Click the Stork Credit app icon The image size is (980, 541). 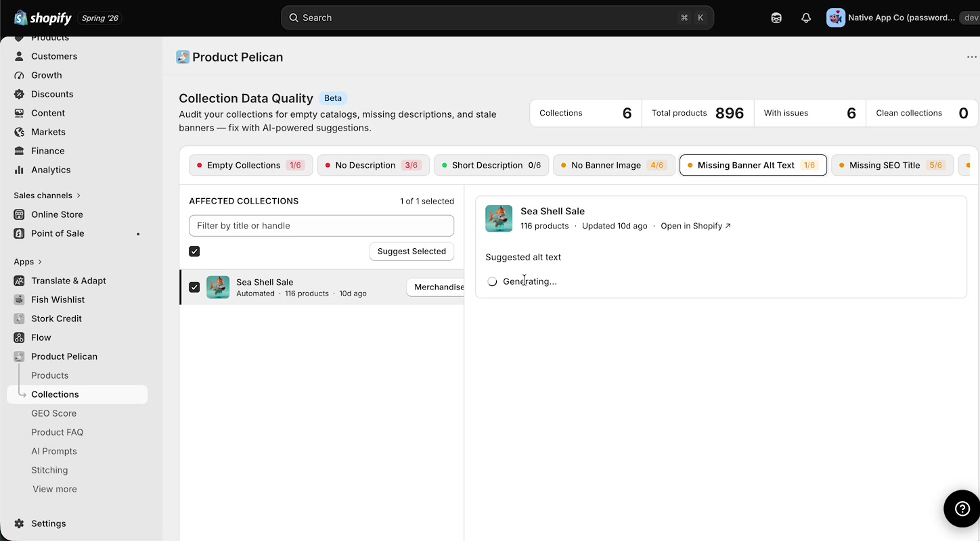(19, 319)
